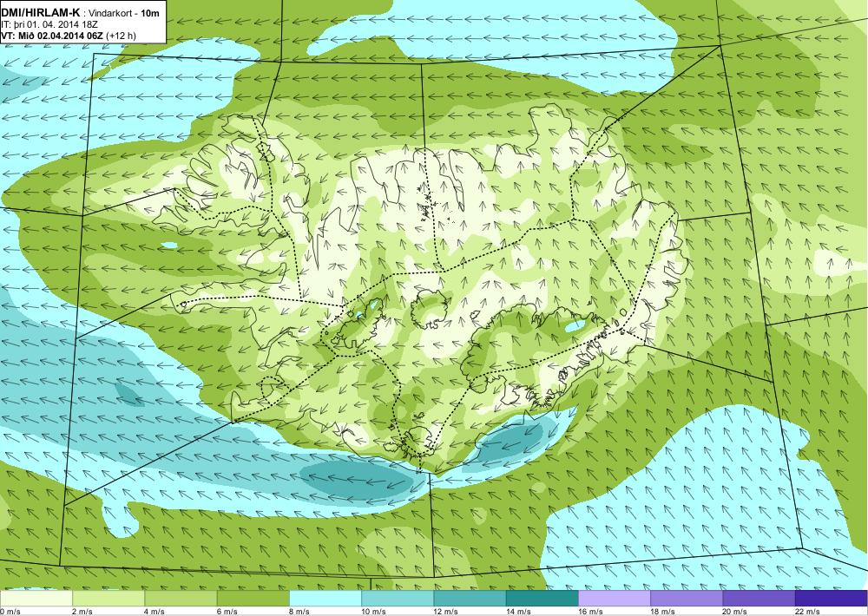Viewport: 868px width, 616px height.
Task: Click the pale yellow 0–2 m/s legend swatch
Action: 36,599
